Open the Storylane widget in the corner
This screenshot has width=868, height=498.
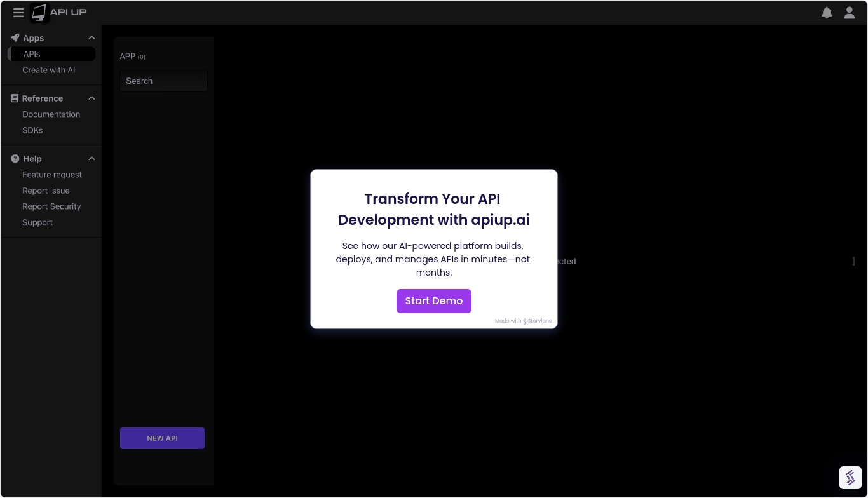(850, 477)
